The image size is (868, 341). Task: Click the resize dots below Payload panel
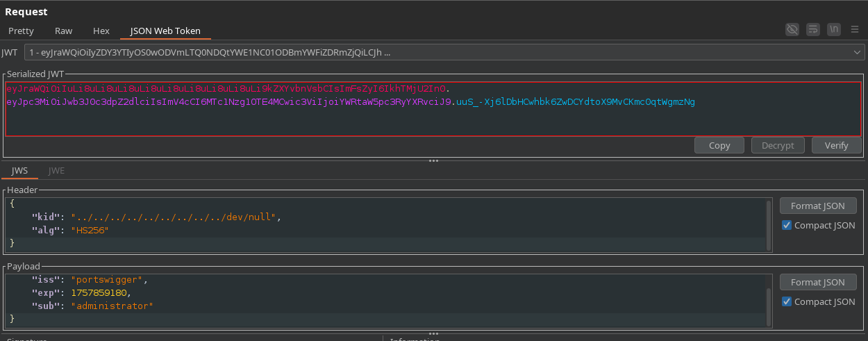(x=434, y=333)
